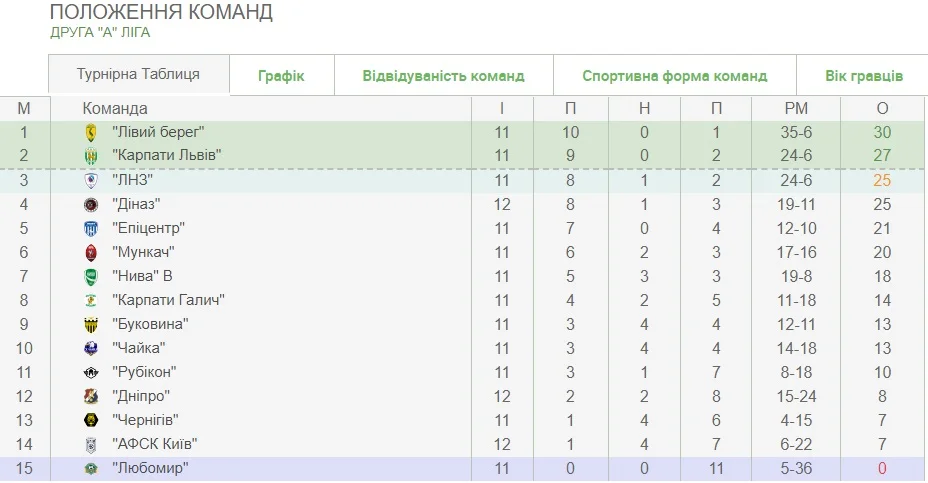Click the "Карпати Львів" club logo

coord(91,156)
